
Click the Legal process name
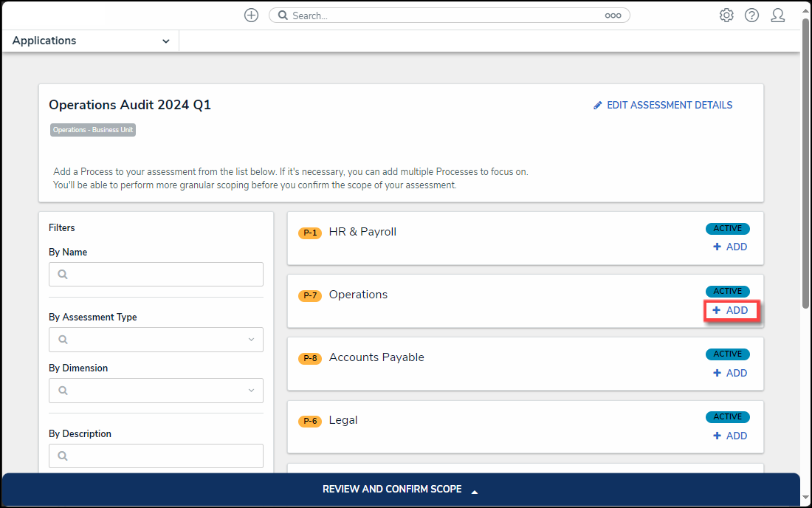343,420
